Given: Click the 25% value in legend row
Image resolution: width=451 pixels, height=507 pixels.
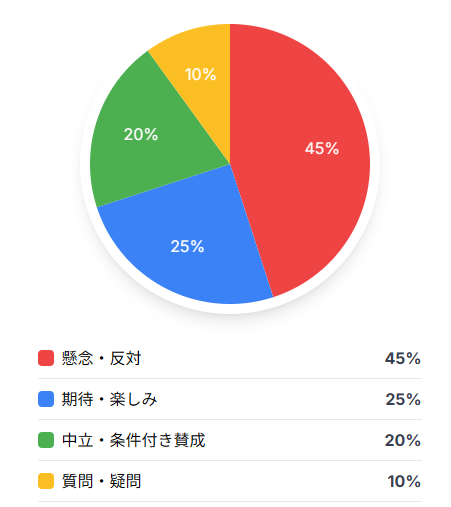Looking at the screenshot, I should pos(403,400).
